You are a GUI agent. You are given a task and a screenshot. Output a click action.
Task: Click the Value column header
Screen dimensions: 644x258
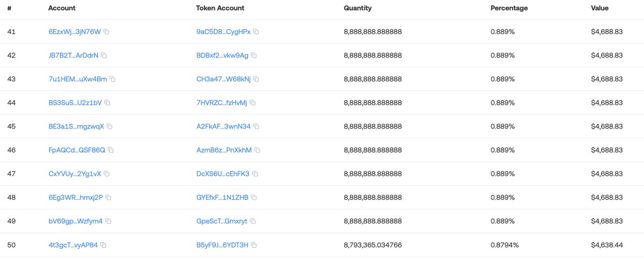[600, 8]
